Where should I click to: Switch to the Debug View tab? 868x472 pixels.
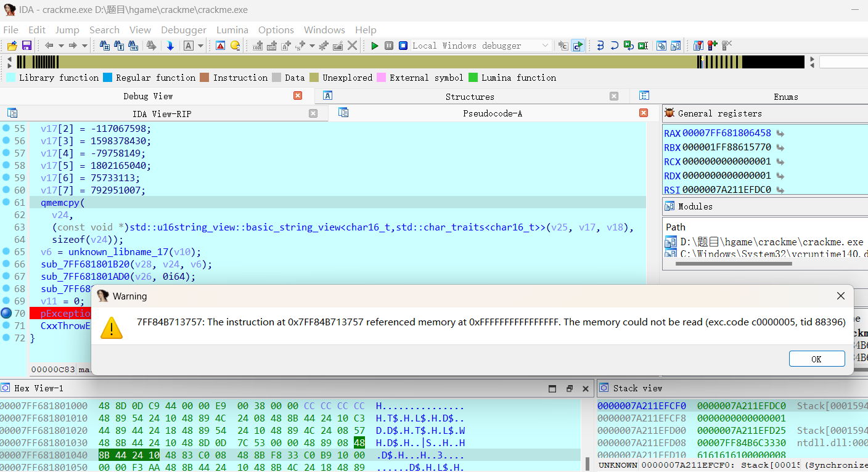point(148,96)
